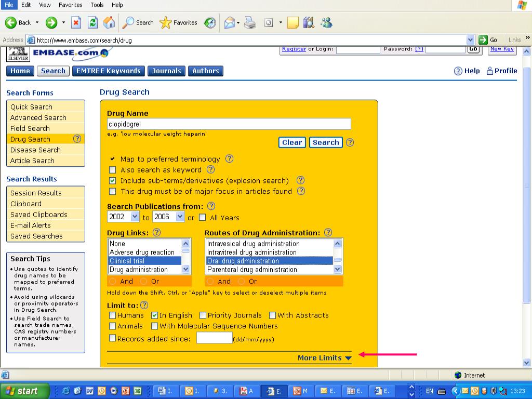Click help icon next to Search button
The width and height of the screenshot is (532, 399).
[x=350, y=142]
